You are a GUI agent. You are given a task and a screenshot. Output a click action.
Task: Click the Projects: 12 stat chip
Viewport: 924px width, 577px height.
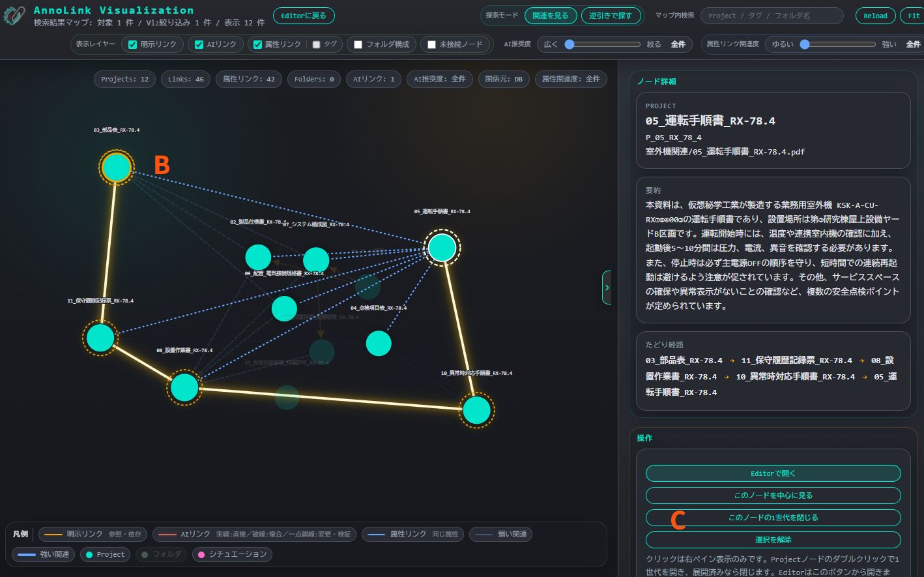click(x=125, y=79)
